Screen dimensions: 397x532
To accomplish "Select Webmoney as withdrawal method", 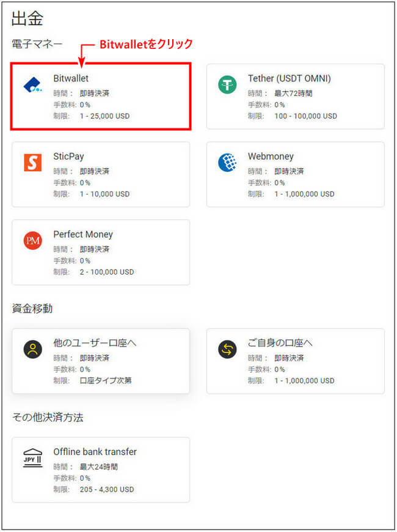I will 296,174.
